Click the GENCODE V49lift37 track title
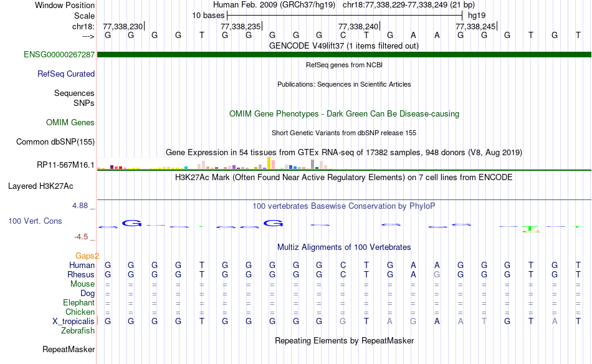Viewport: 592px width, 364px height. (344, 45)
